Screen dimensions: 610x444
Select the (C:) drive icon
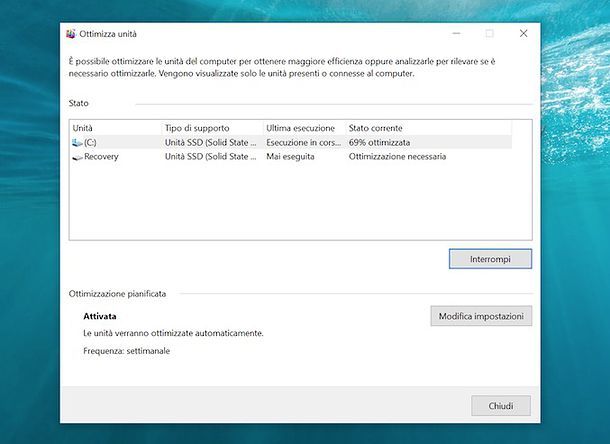tap(77, 143)
